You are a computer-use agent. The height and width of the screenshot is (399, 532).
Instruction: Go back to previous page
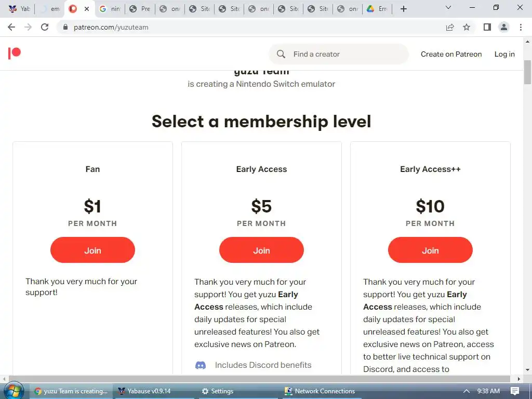tap(11, 27)
